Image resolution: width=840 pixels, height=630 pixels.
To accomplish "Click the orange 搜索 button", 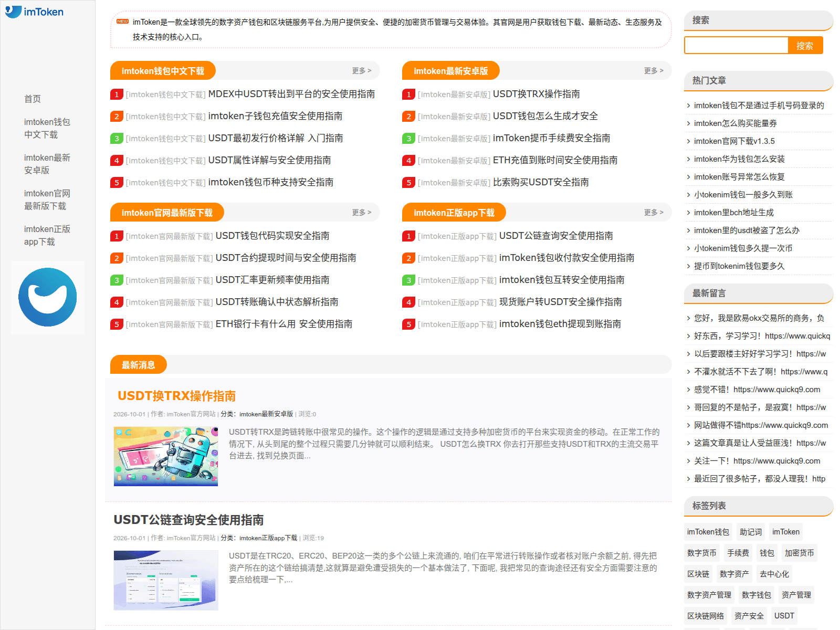I will pos(805,45).
